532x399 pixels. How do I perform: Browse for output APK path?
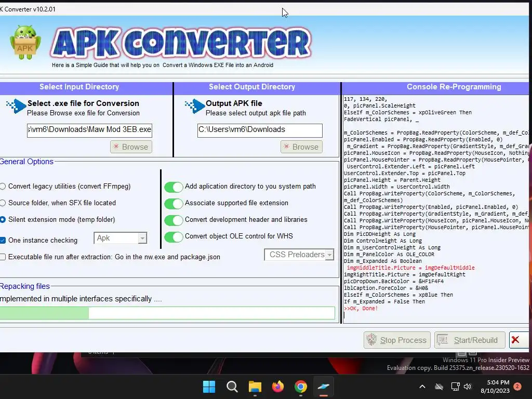pos(301,147)
